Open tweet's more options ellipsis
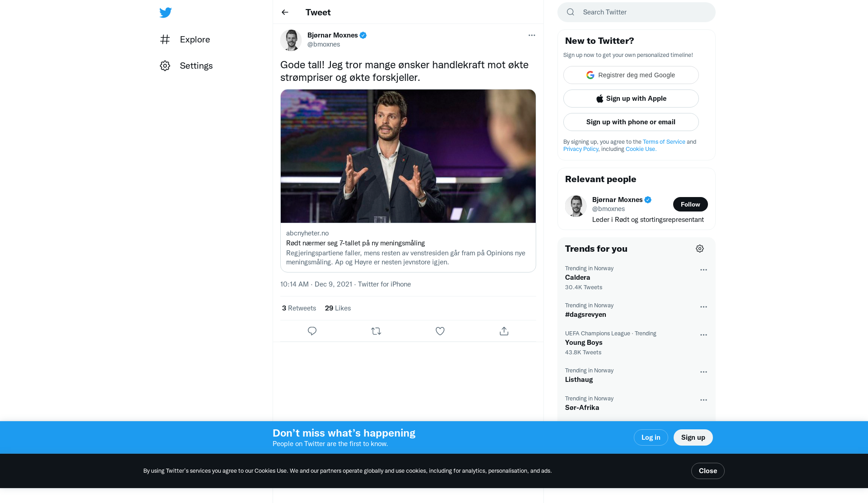Screen dimensions: 868x503 (532, 35)
